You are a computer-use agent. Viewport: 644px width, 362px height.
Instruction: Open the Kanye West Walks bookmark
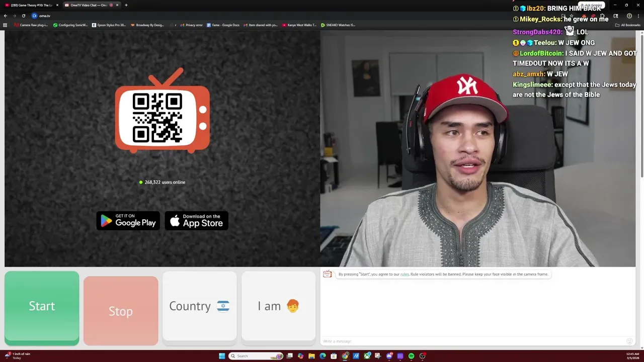[x=299, y=25]
